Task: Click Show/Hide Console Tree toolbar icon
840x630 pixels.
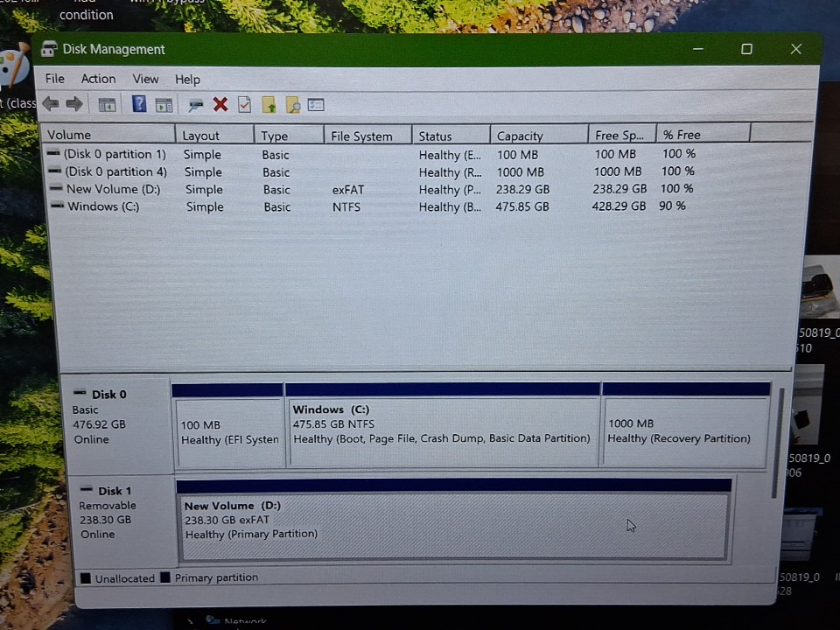Action: tap(107, 105)
